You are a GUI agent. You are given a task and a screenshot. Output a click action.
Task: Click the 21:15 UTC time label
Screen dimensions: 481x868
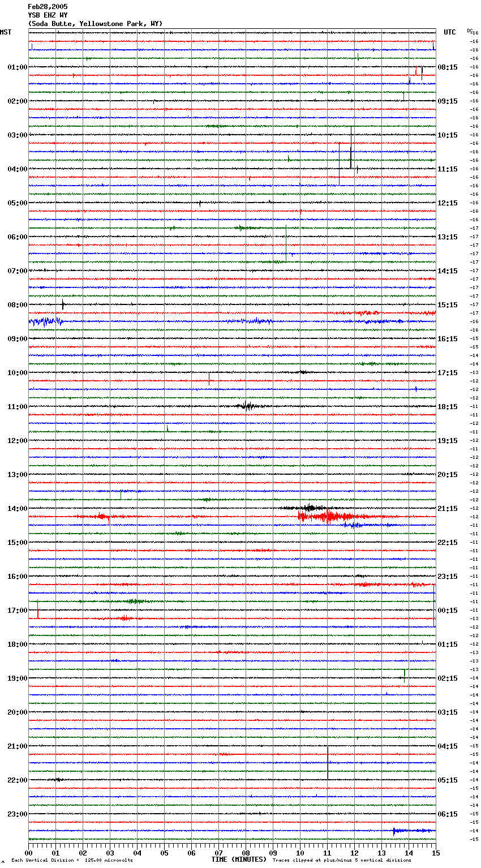(x=448, y=509)
